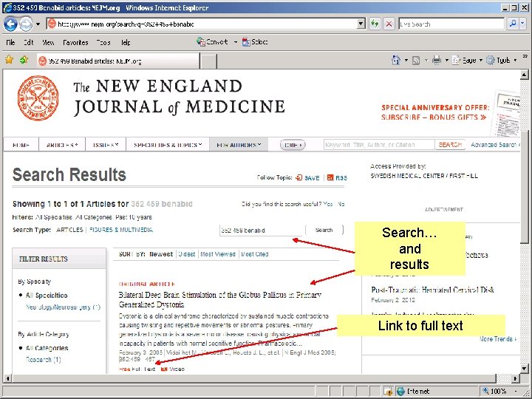Click the SAVE follow-topic link
Image resolution: width=532 pixels, height=399 pixels.
[x=307, y=178]
